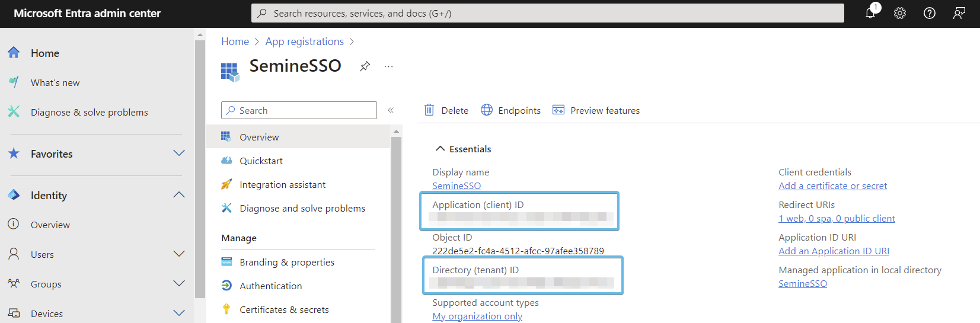Expand the Users menu

178,254
